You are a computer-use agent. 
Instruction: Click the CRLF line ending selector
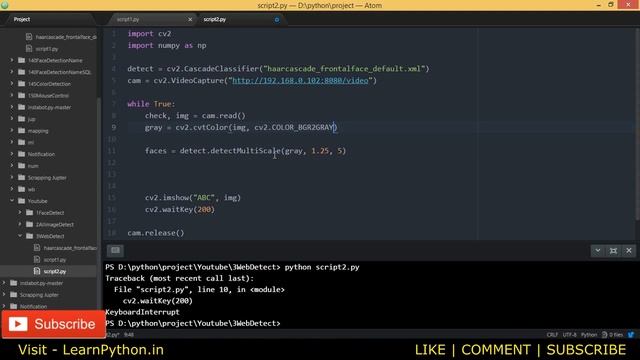click(x=552, y=335)
